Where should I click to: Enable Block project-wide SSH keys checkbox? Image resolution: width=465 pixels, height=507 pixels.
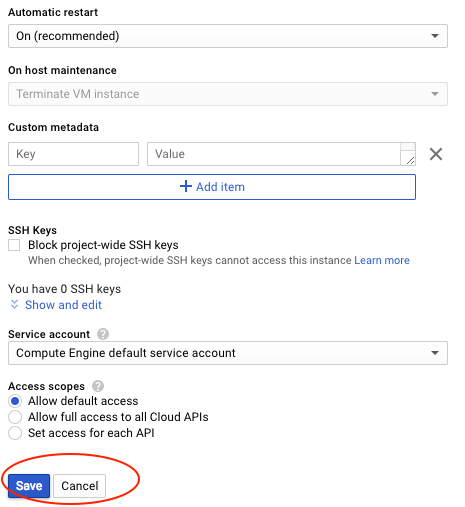pos(14,245)
